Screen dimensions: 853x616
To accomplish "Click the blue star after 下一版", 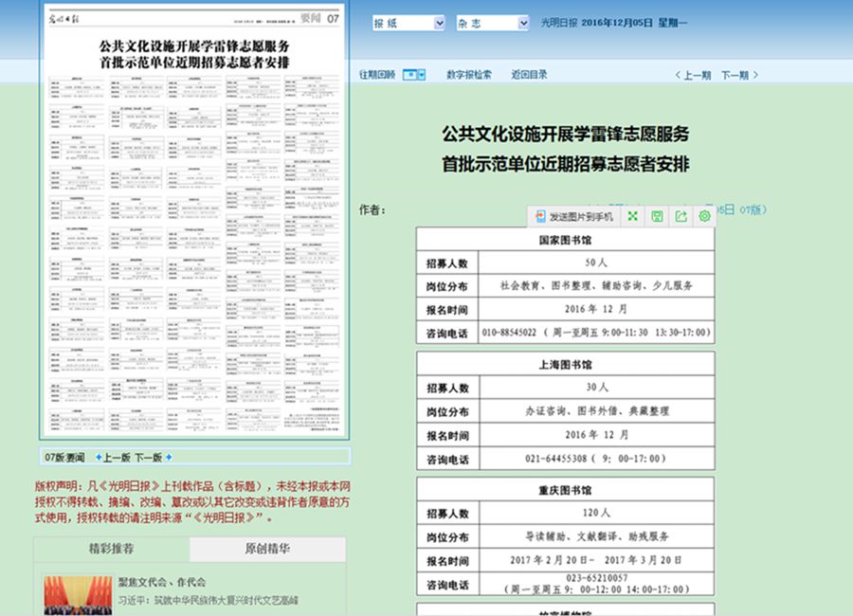I will point(169,457).
